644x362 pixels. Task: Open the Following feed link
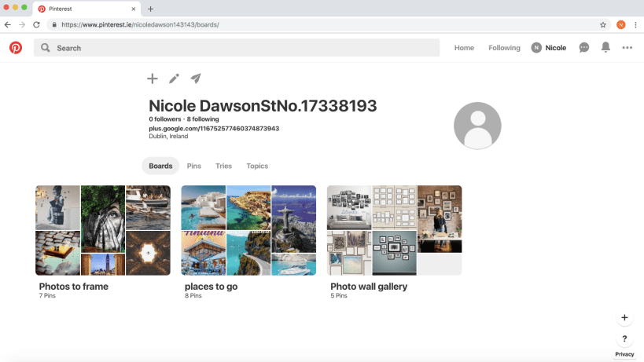pos(504,48)
